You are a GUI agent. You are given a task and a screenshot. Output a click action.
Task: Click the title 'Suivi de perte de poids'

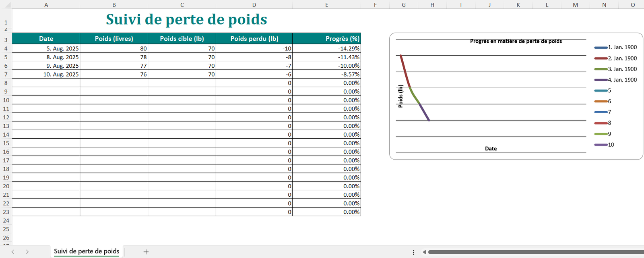click(186, 19)
